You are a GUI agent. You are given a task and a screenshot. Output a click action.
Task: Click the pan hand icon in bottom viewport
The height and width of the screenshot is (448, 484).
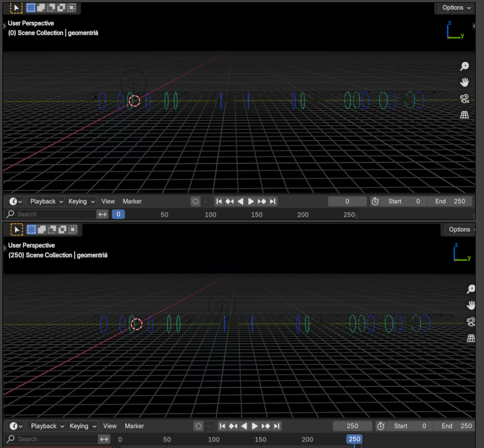coord(471,305)
